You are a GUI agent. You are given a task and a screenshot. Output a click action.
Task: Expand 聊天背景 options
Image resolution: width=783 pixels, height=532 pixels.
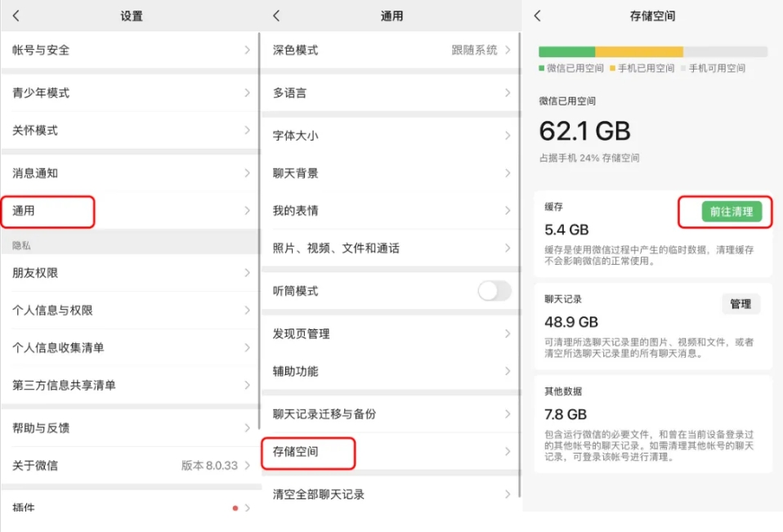pyautogui.click(x=391, y=173)
